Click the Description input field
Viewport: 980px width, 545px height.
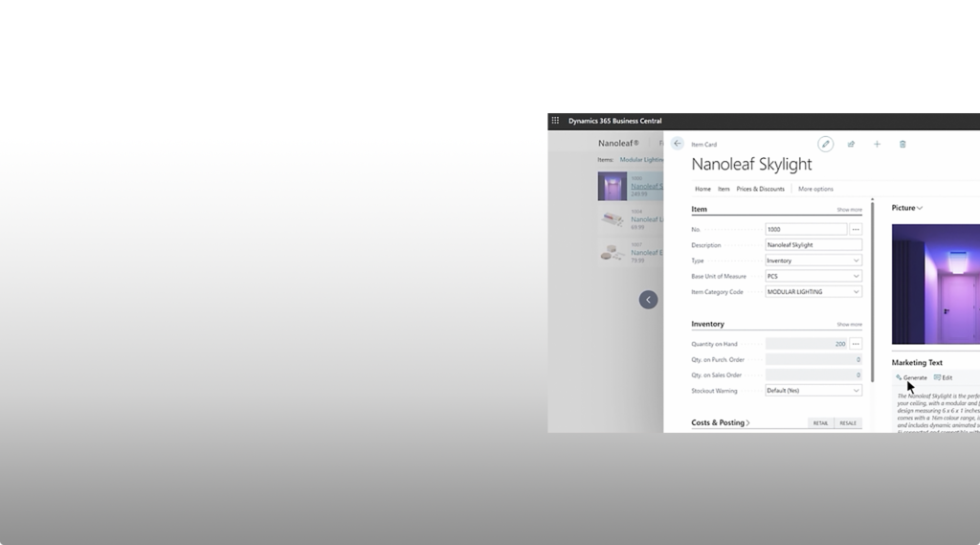(813, 244)
